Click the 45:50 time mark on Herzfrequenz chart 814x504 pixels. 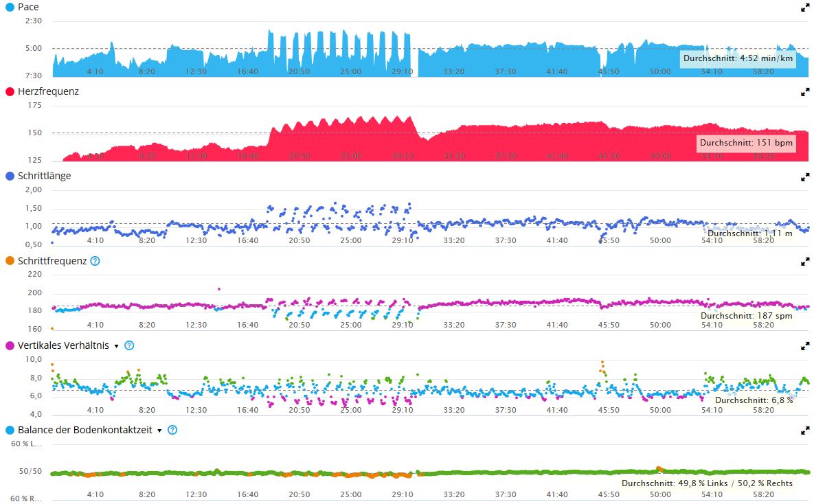click(x=609, y=156)
